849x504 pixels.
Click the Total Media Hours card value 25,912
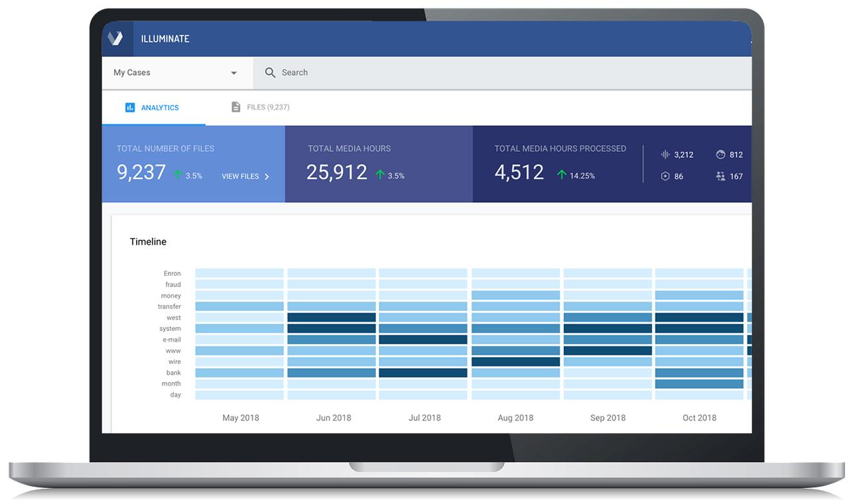pyautogui.click(x=336, y=172)
